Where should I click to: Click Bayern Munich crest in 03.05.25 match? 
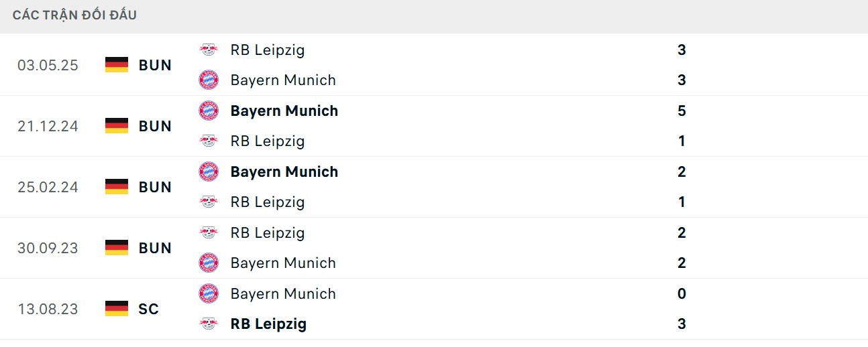point(209,80)
